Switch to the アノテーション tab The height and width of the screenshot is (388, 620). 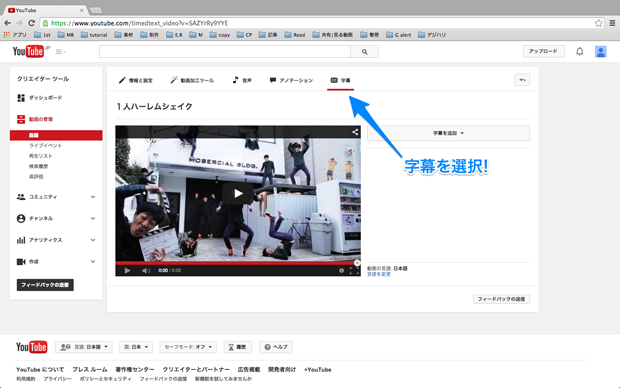(291, 80)
